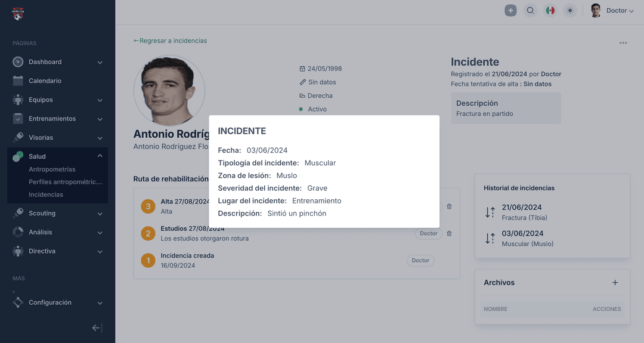Open the 03/06/2024 Muscular (Muslo) history entry

(528, 238)
